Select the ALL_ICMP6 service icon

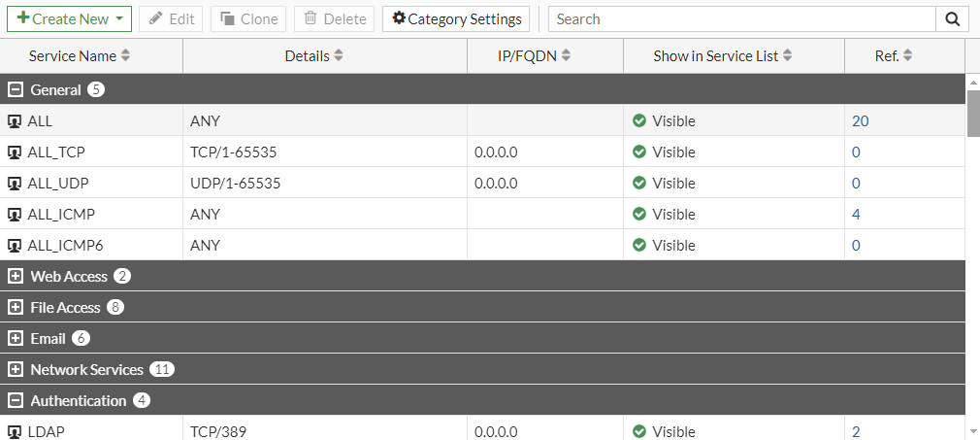15,246
